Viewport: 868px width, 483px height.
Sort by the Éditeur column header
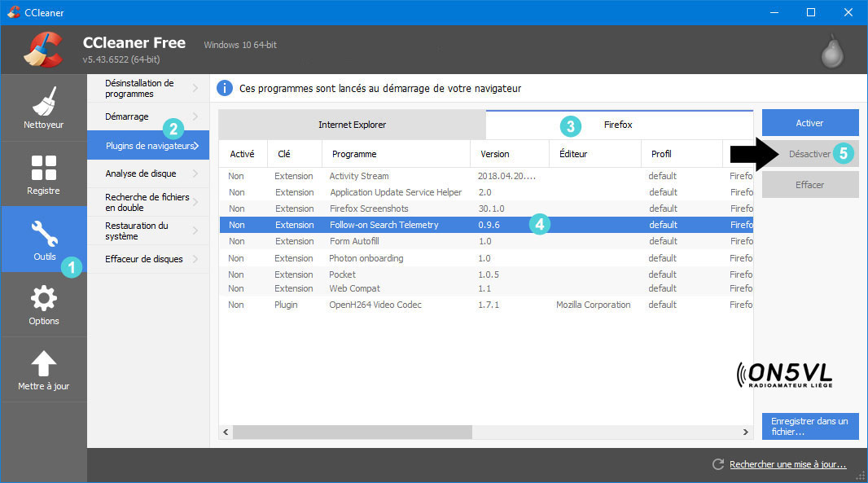pyautogui.click(x=595, y=154)
